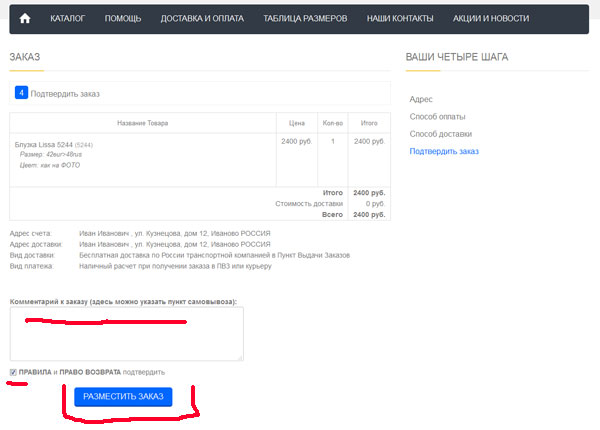Click inside the order comment text area
Viewport: 600px width, 430px height.
point(126,334)
